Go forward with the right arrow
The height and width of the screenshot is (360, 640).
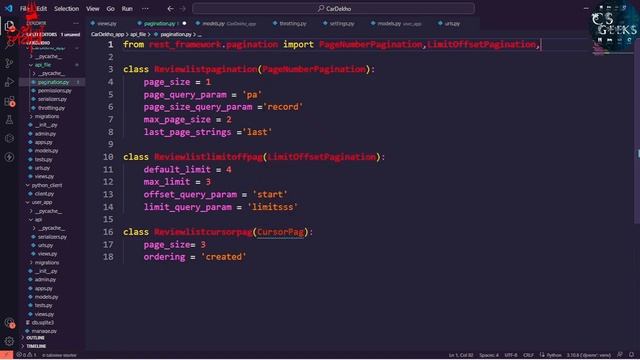183,8
